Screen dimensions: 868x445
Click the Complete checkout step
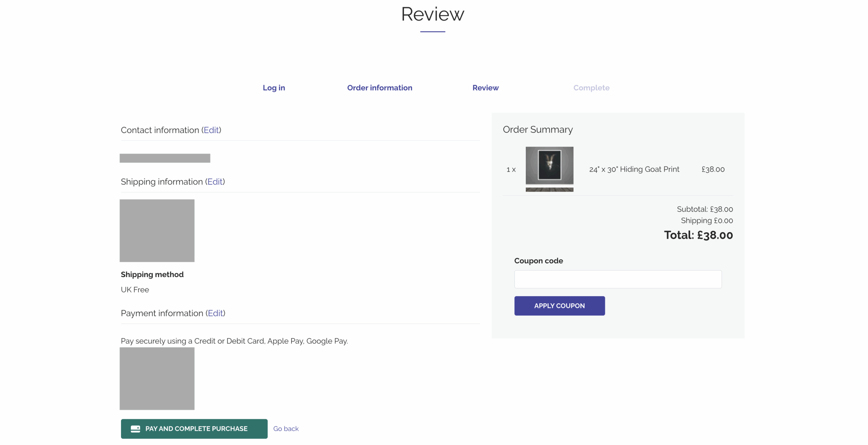point(591,88)
